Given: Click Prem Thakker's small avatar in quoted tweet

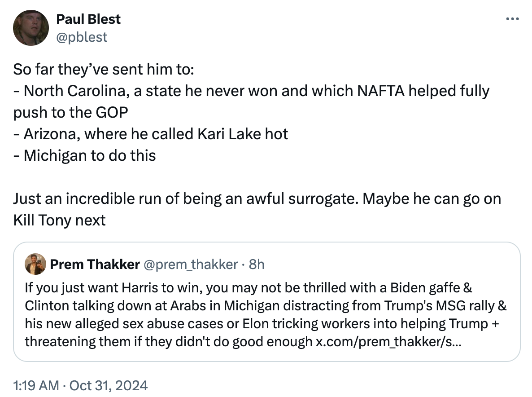Looking at the screenshot, I should [36, 264].
